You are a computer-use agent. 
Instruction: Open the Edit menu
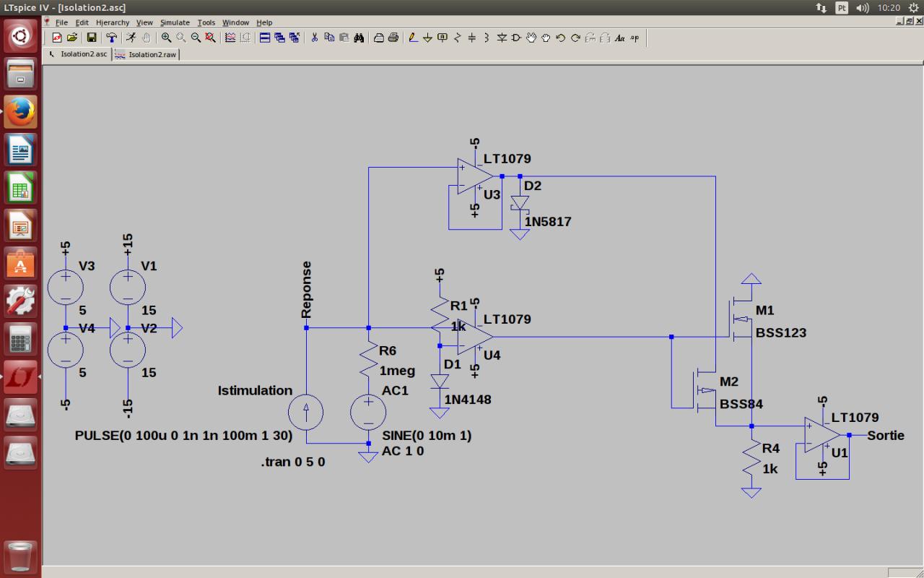[x=82, y=22]
